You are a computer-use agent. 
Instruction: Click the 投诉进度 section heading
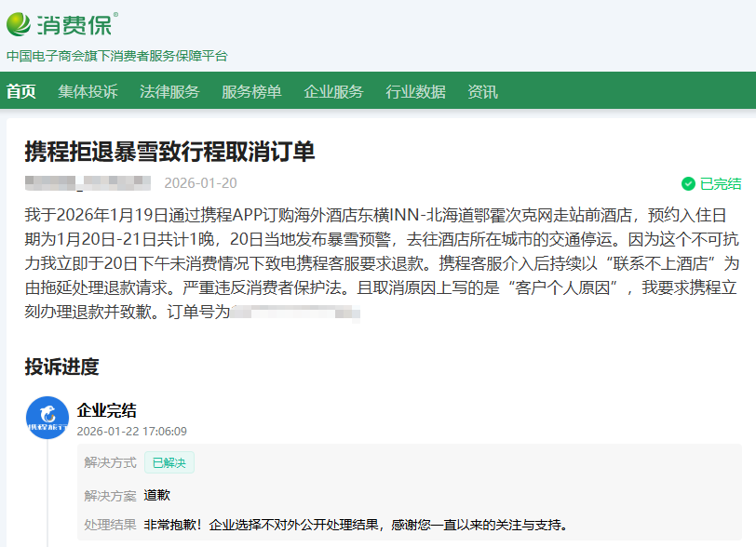tap(61, 367)
